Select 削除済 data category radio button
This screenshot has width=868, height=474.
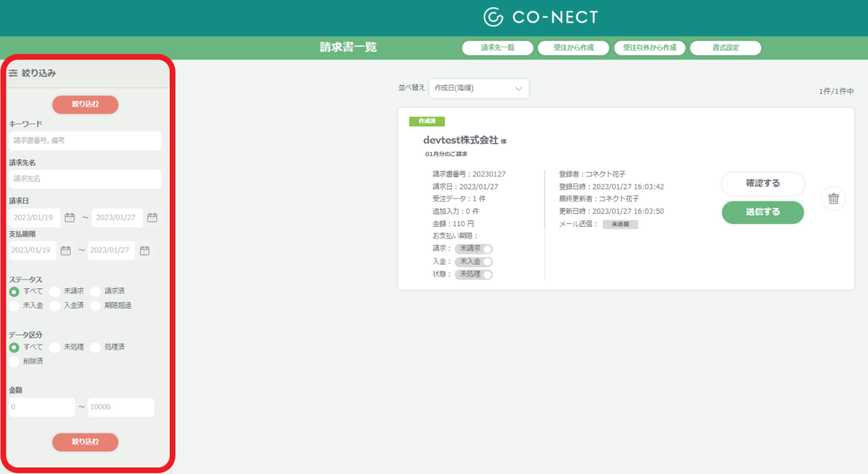point(14,361)
